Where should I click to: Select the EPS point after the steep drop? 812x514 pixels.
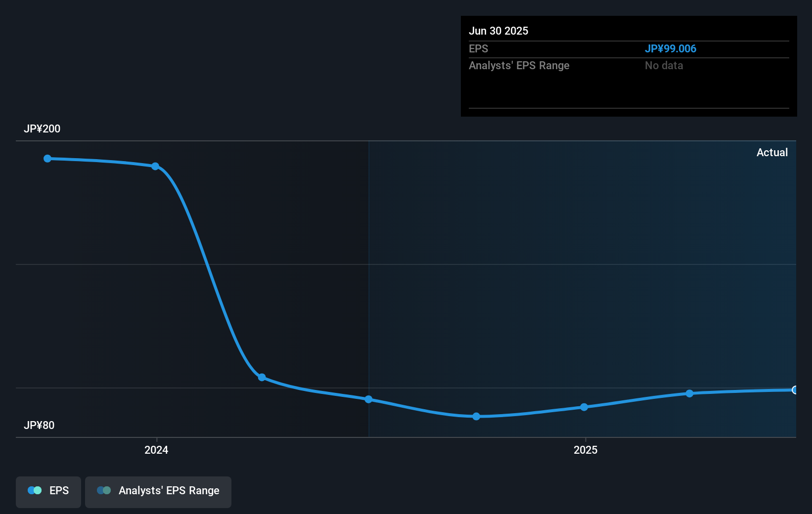[262, 378]
